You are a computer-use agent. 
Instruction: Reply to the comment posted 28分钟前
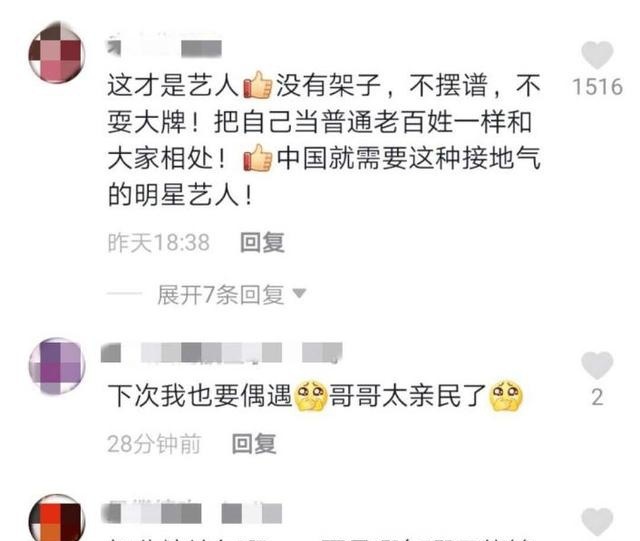pos(254,444)
